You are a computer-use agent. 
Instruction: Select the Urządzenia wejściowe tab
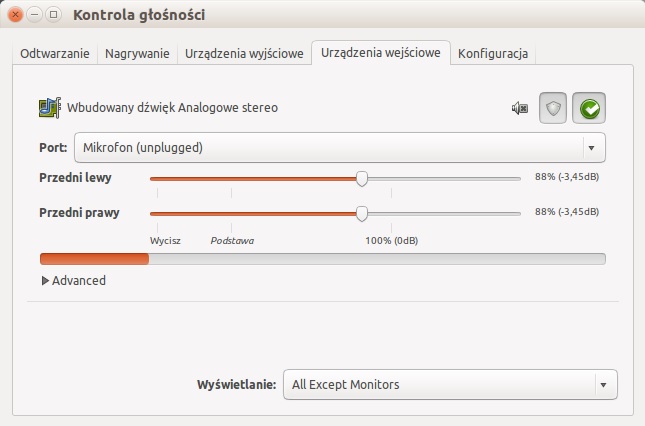[x=381, y=53]
